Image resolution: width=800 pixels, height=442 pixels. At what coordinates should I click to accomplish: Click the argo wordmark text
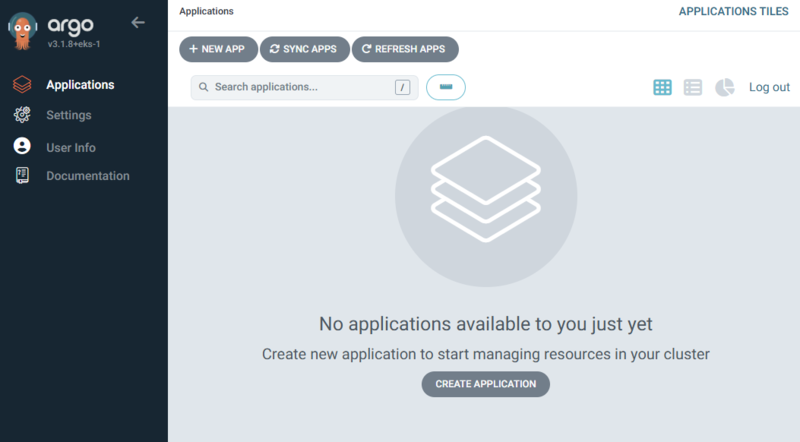click(x=70, y=26)
